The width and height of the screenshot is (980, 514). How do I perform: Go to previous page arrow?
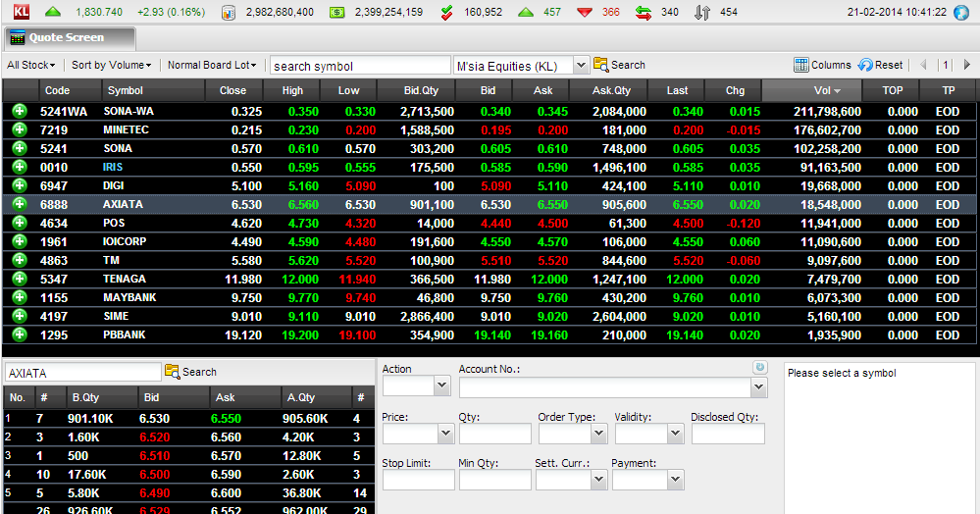924,65
